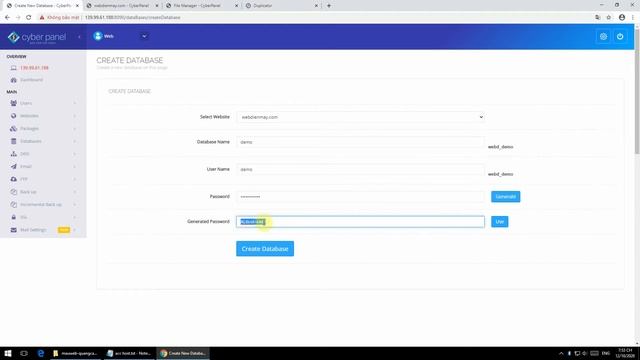Click the Generate password button
The height and width of the screenshot is (360, 640).
coord(505,197)
